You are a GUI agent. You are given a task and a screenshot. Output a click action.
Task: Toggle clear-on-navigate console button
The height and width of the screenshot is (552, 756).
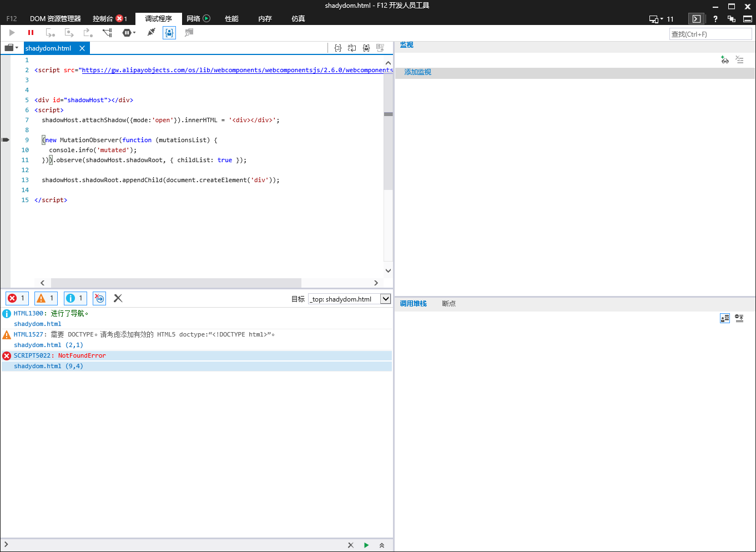tap(99, 298)
